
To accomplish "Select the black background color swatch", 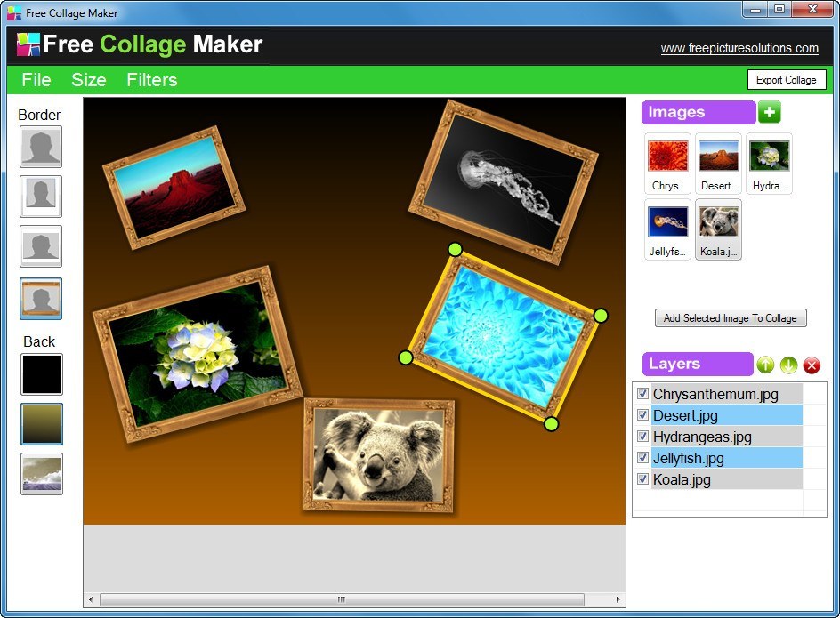I will coord(40,374).
